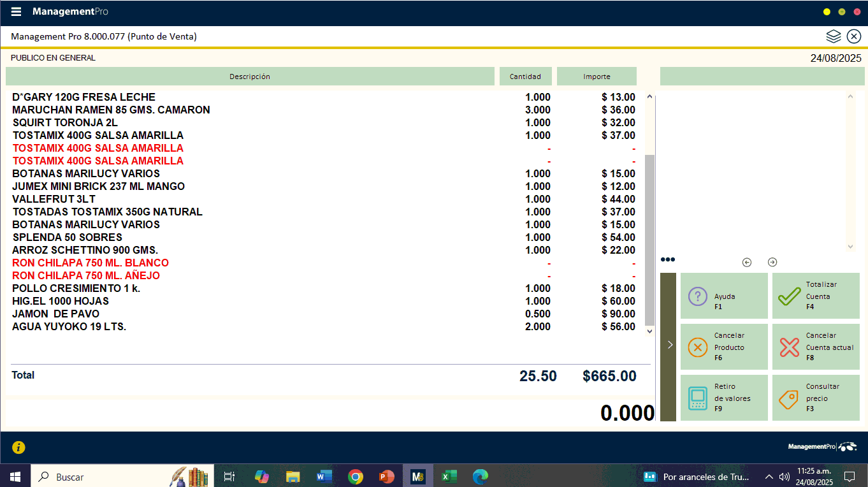Screen dimensions: 868x487
Task: Select D*GARY 120G FRESA LECHE row
Action: [x=324, y=97]
